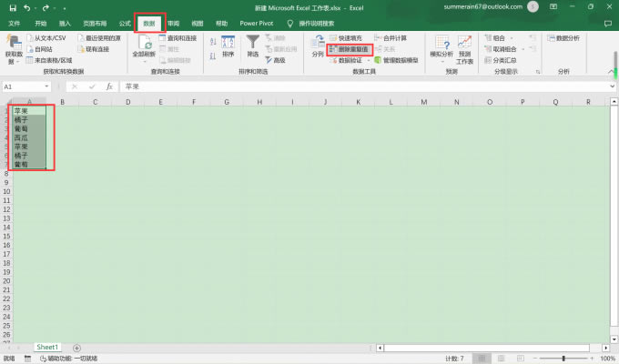Click the Text to Columns (分列) icon
The width and height of the screenshot is (619, 364).
[318, 44]
